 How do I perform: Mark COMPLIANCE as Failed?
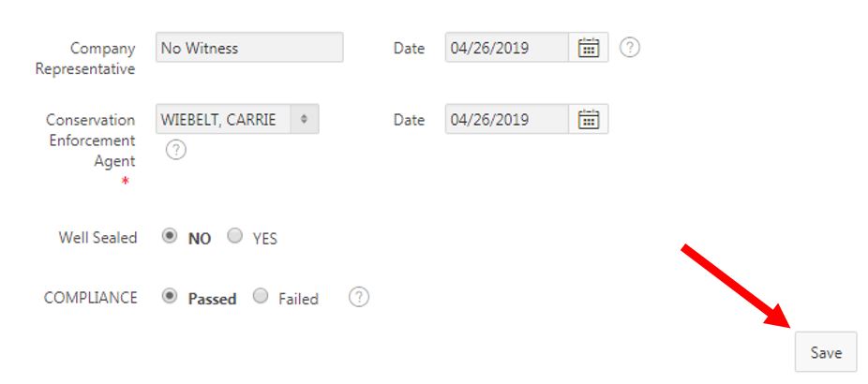click(261, 297)
